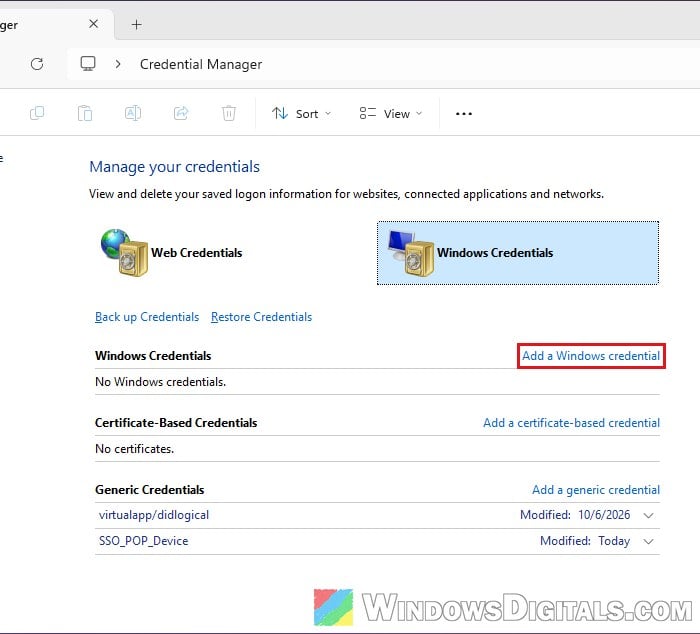
Task: Click the computer icon in address bar
Action: [x=88, y=63]
